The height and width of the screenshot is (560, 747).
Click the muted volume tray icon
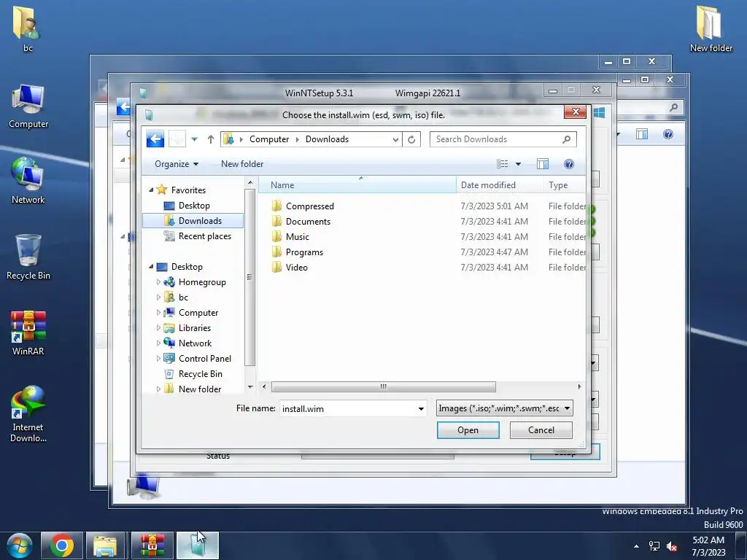(672, 546)
